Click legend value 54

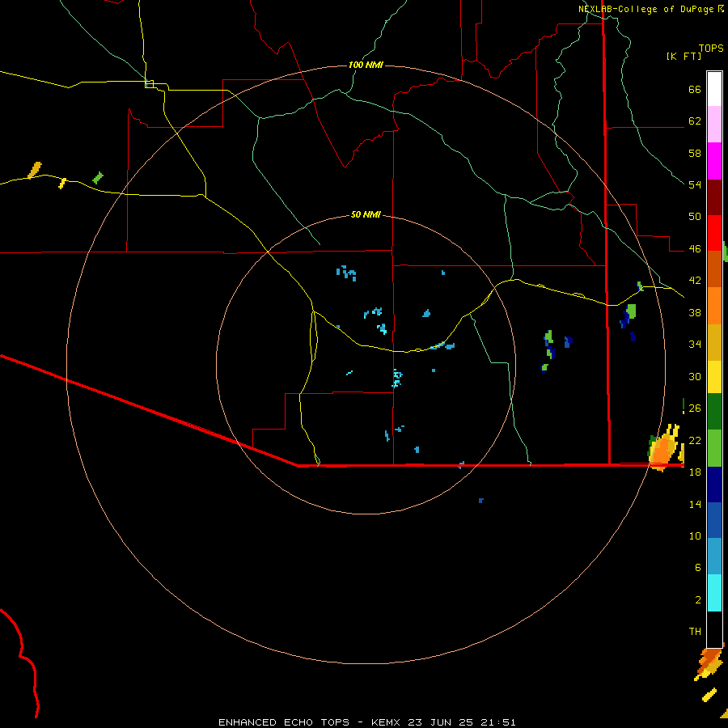coord(695,184)
